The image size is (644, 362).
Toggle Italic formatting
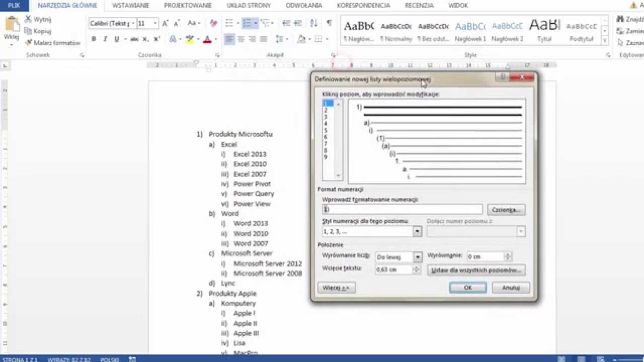(x=105, y=39)
